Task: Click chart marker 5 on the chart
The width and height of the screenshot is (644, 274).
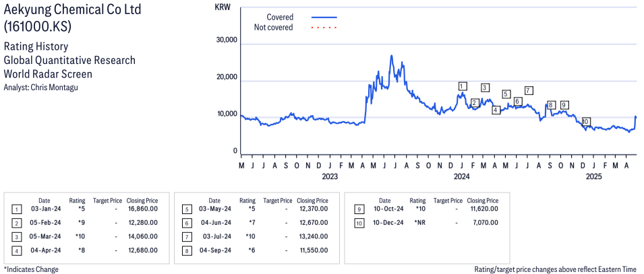Action: (506, 94)
